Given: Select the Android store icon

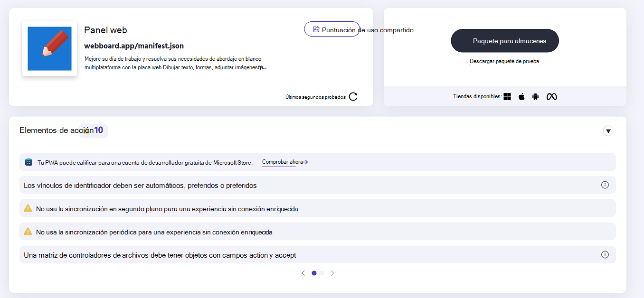Looking at the screenshot, I should pos(536,96).
